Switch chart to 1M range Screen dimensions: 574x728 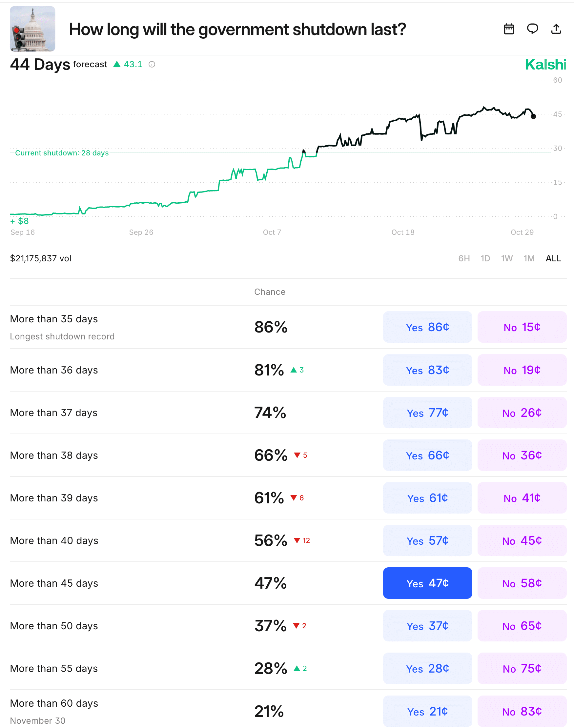(x=529, y=258)
